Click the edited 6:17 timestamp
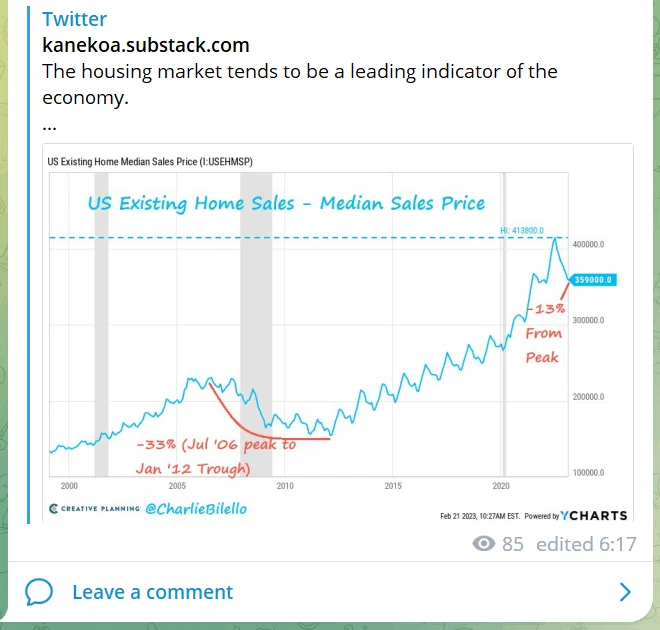 (586, 544)
